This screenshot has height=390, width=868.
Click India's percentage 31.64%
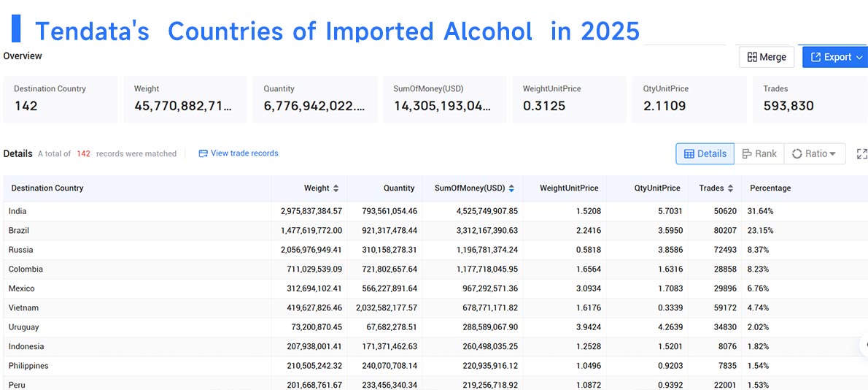760,211
